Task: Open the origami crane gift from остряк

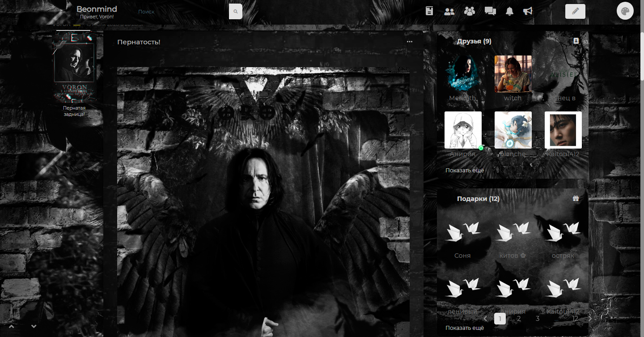Action: tap(563, 231)
